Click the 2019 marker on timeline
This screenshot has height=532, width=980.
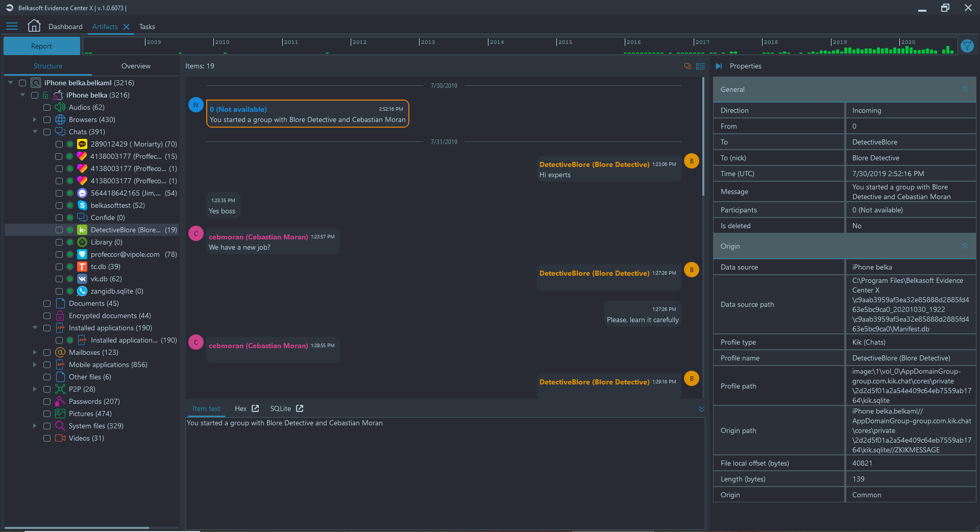point(840,42)
